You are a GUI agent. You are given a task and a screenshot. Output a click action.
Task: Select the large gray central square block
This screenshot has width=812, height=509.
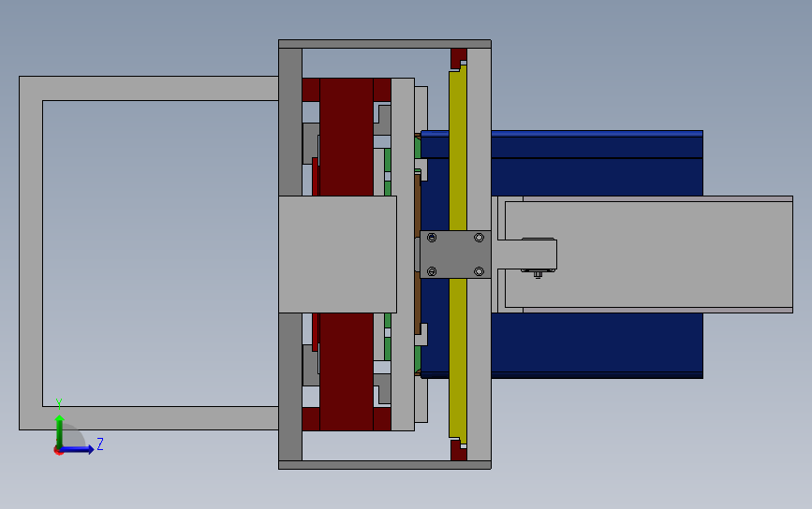[338, 254]
